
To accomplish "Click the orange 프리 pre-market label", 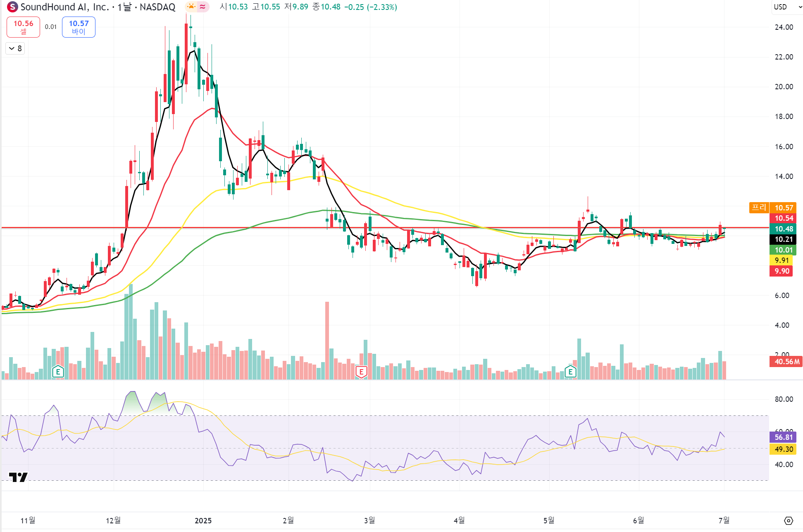I will [x=759, y=208].
